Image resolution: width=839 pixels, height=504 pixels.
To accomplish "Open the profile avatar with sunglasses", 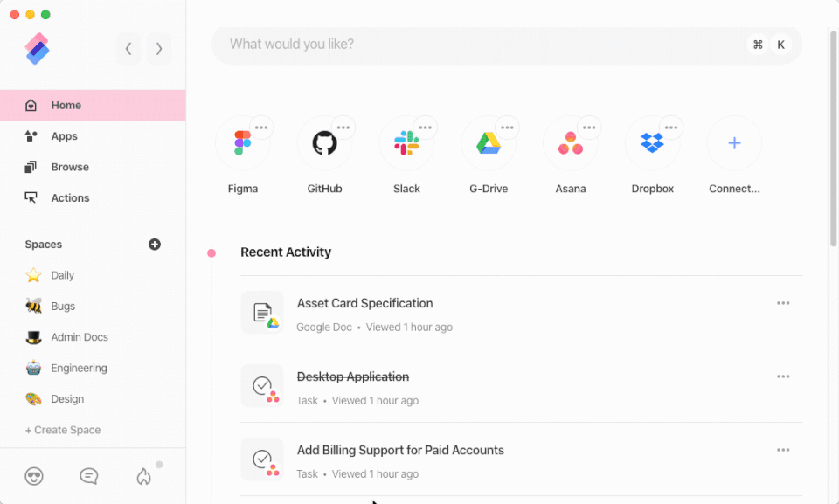I will point(34,476).
